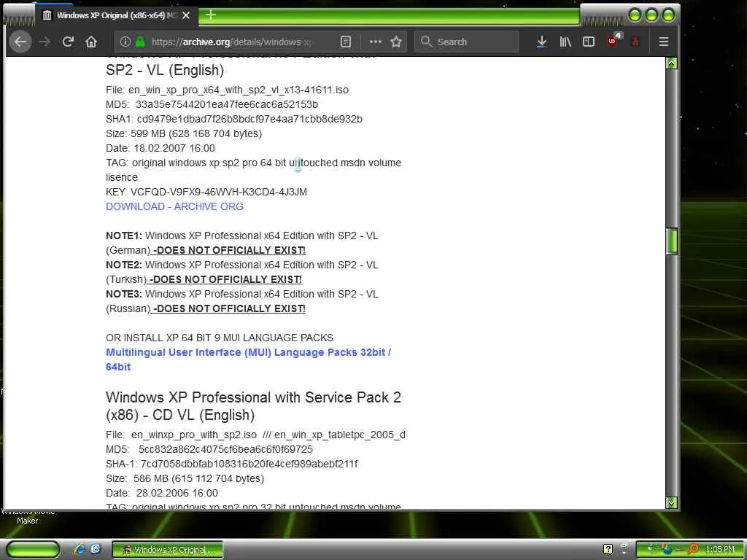Click Size: 586 MB (615 112 704 bytes)

coord(185,478)
